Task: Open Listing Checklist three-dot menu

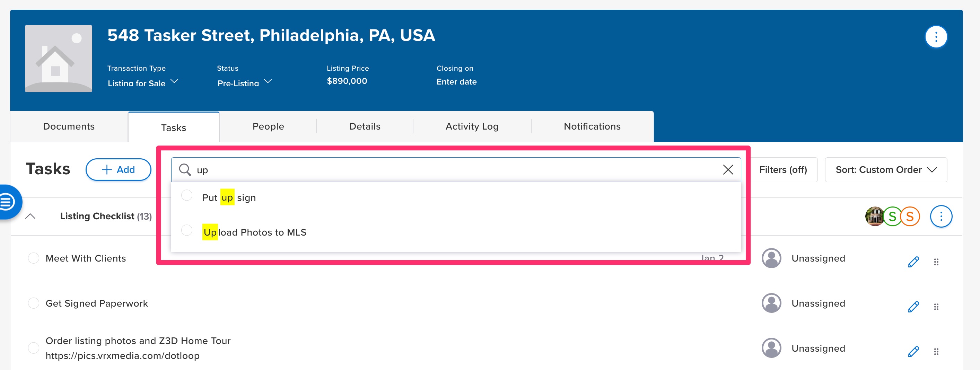Action: (x=940, y=217)
